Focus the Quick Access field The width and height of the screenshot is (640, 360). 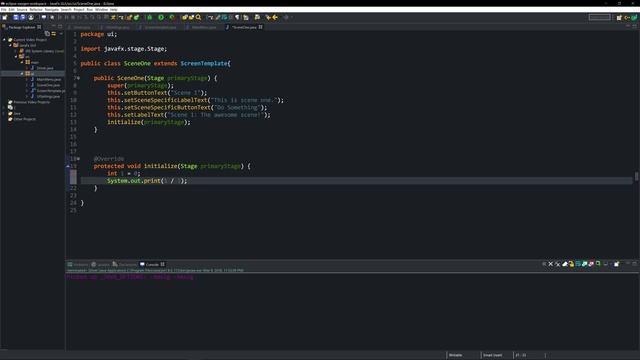[600, 17]
